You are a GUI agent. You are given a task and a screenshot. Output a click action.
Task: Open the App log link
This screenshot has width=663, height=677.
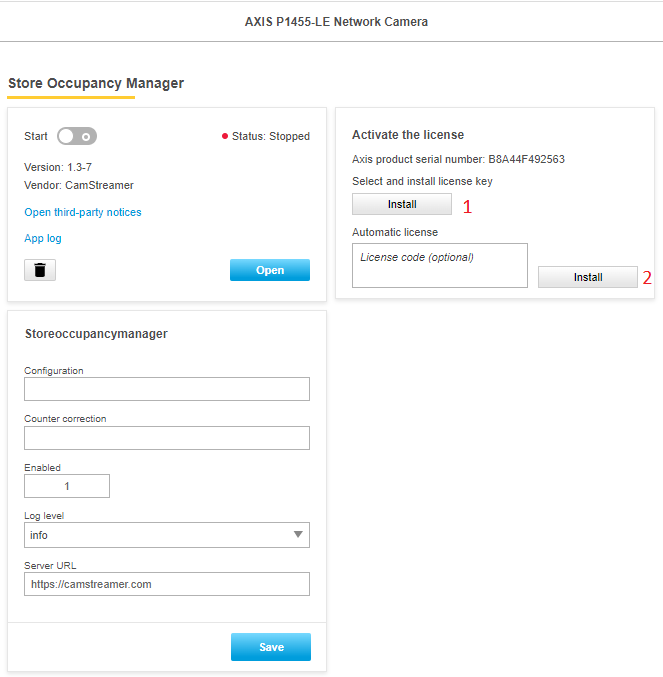tap(43, 238)
